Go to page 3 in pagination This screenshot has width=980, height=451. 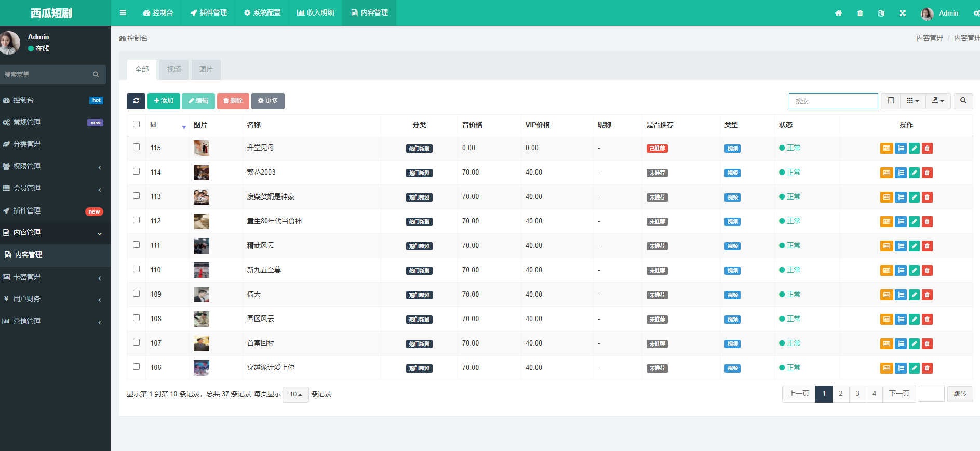click(857, 394)
